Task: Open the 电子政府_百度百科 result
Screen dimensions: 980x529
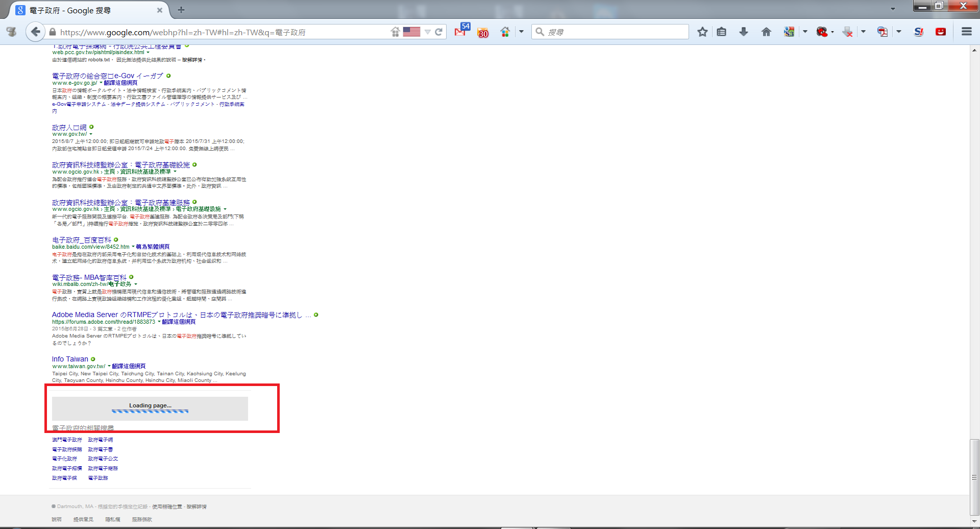Action: (82, 240)
